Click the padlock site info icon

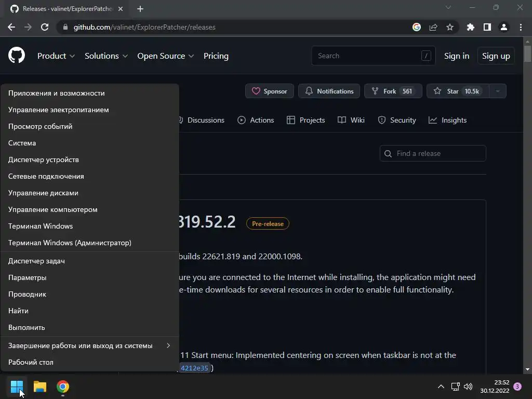(65, 27)
